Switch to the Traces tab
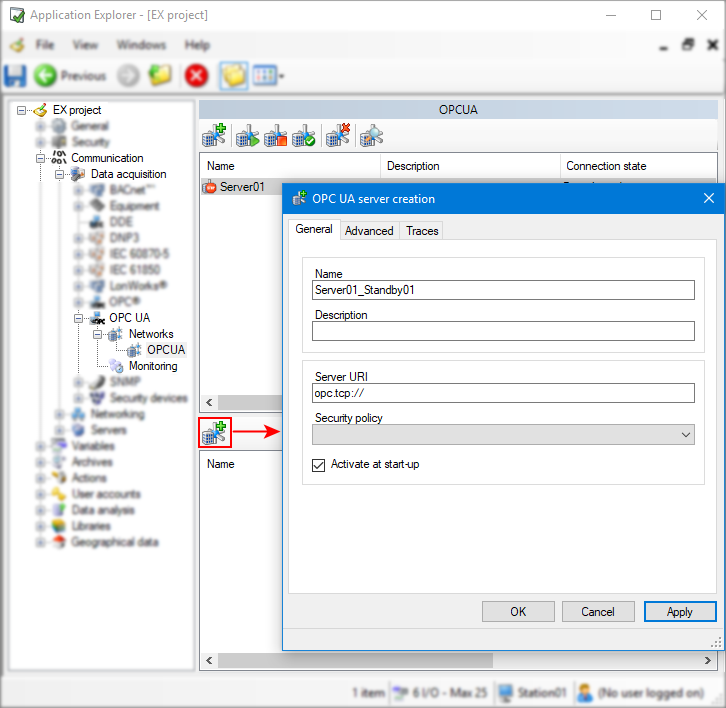Image resolution: width=726 pixels, height=708 pixels. [422, 230]
